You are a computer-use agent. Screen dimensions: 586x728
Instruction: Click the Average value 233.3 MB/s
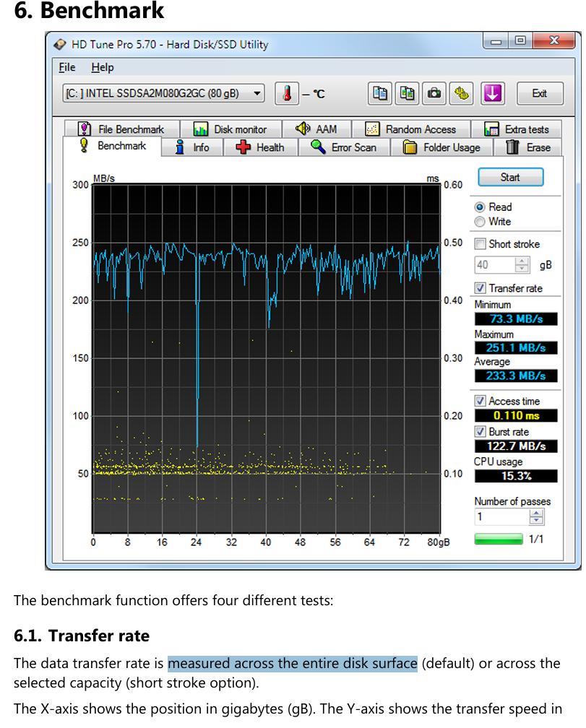coord(516,376)
